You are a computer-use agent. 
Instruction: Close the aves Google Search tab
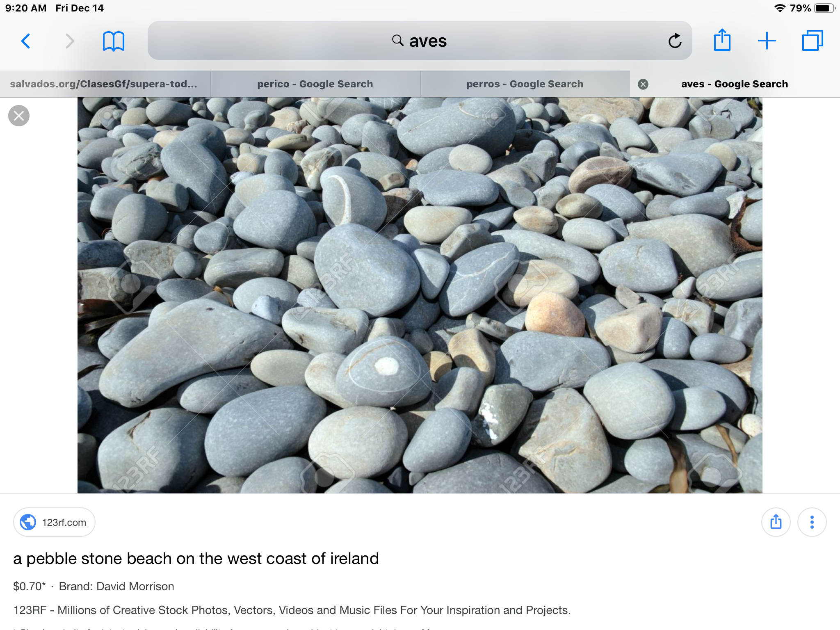[x=643, y=84]
